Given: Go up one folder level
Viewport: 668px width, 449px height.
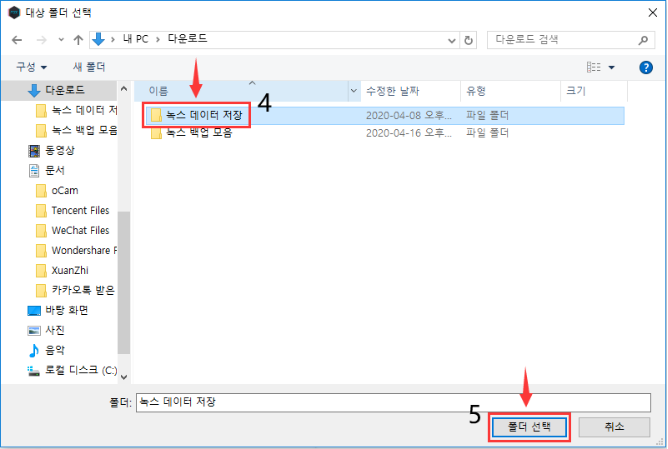Looking at the screenshot, I should click(78, 40).
